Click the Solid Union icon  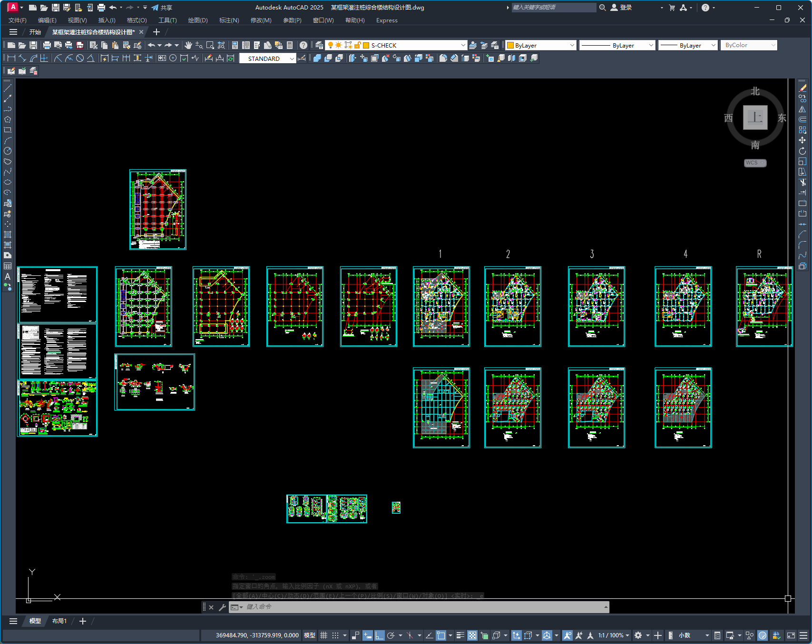[x=317, y=58]
